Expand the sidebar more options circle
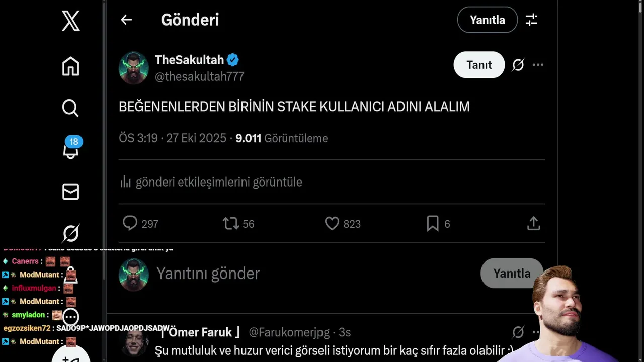This screenshot has width=644, height=362. (x=71, y=317)
